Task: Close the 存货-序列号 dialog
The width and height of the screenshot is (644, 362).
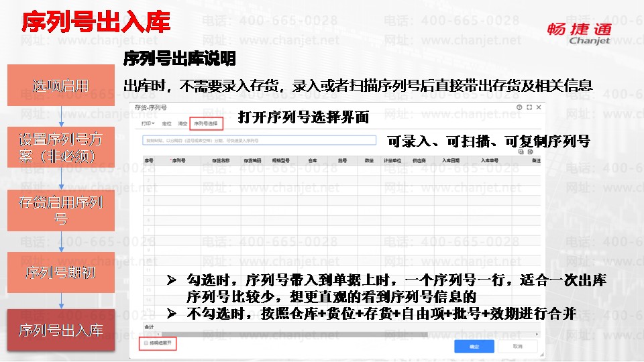Action: [x=539, y=107]
